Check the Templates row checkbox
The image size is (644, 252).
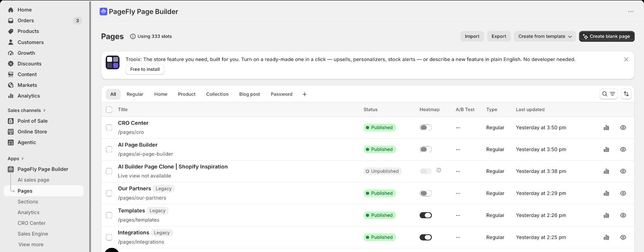coord(109,215)
